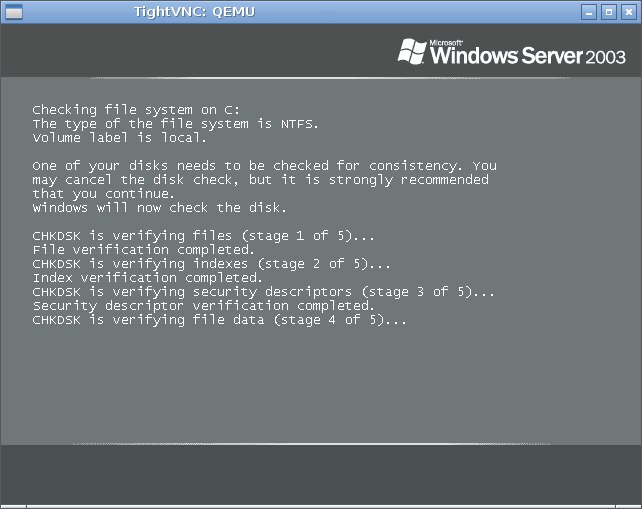Click the Windows Server 2003 wordmark
Screen dimensions: 642x509
[x=528, y=55]
